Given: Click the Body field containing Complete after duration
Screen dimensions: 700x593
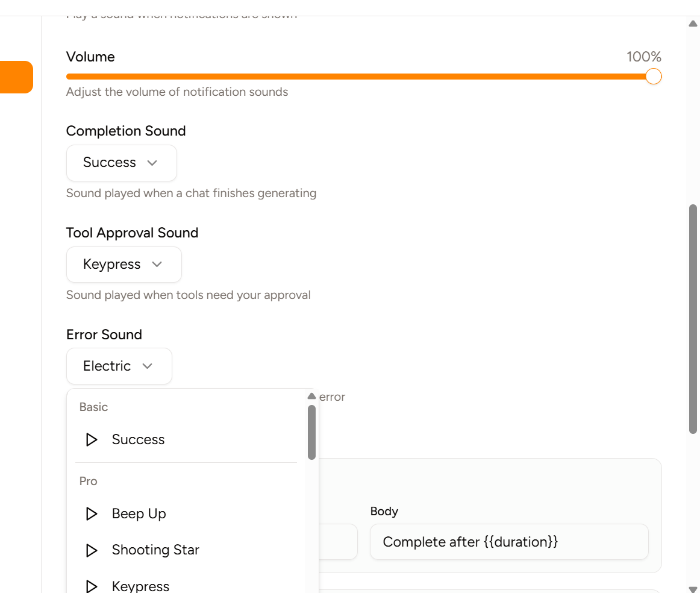Looking at the screenshot, I should [509, 542].
